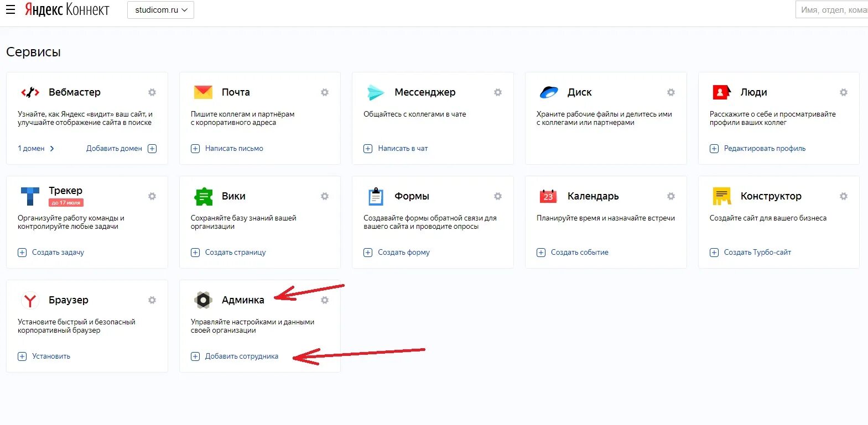
Task: Click the plus icon before 'Написать письмо'
Action: click(x=195, y=148)
